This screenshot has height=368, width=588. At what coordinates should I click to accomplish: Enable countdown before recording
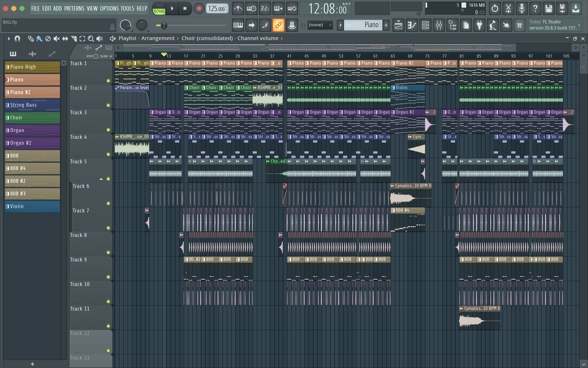tap(265, 9)
